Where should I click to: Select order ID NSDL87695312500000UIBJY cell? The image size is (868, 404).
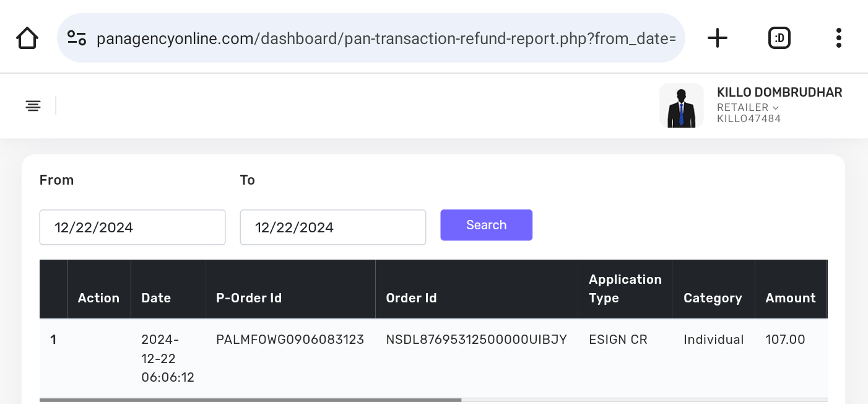pyautogui.click(x=476, y=340)
